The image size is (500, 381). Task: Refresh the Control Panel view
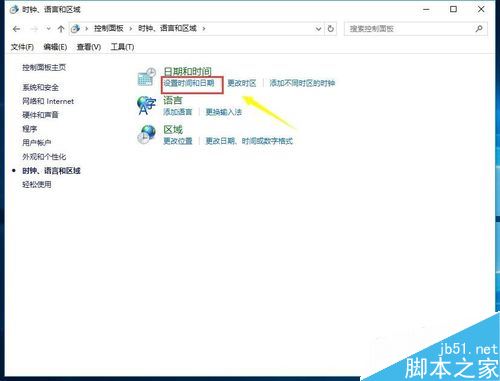click(x=330, y=29)
